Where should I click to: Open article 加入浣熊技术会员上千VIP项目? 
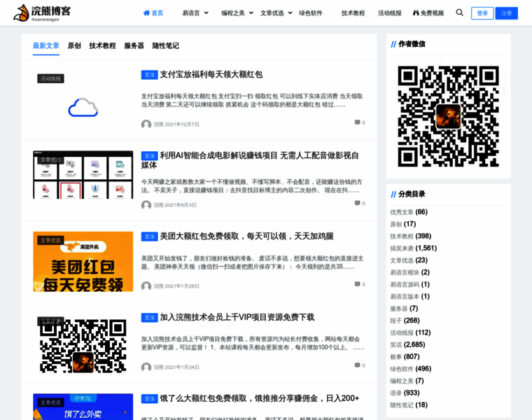click(237, 318)
